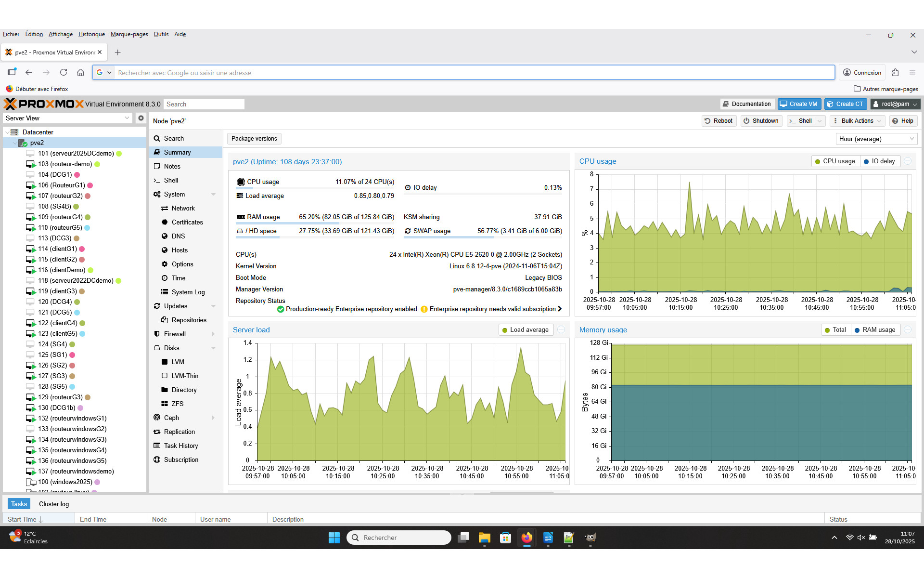This screenshot has height=578, width=924.
Task: Click the Replication icon
Action: click(x=156, y=432)
